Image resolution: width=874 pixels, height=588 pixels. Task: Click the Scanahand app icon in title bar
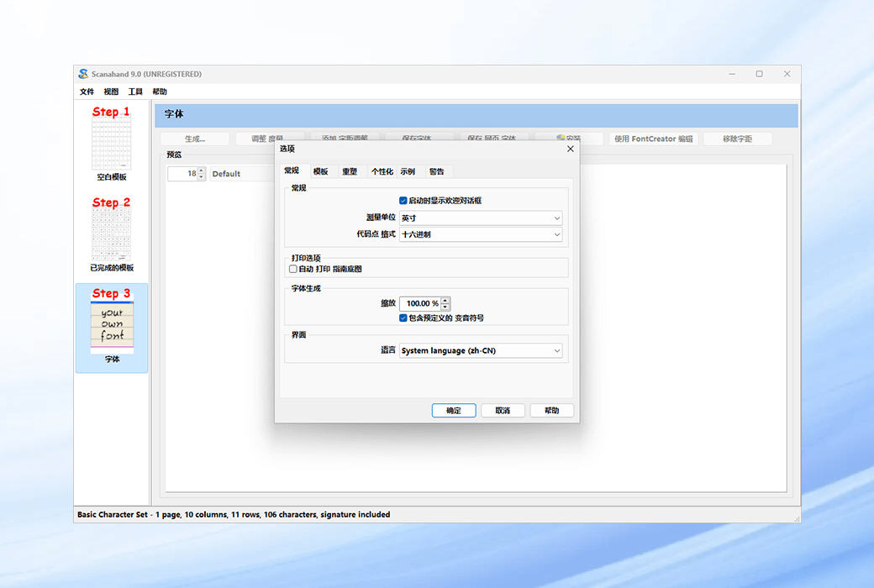click(83, 74)
